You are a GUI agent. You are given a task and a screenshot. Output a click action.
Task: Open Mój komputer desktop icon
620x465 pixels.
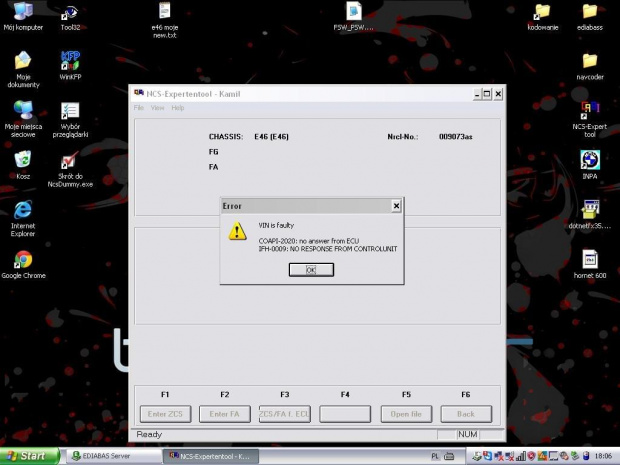click(23, 17)
